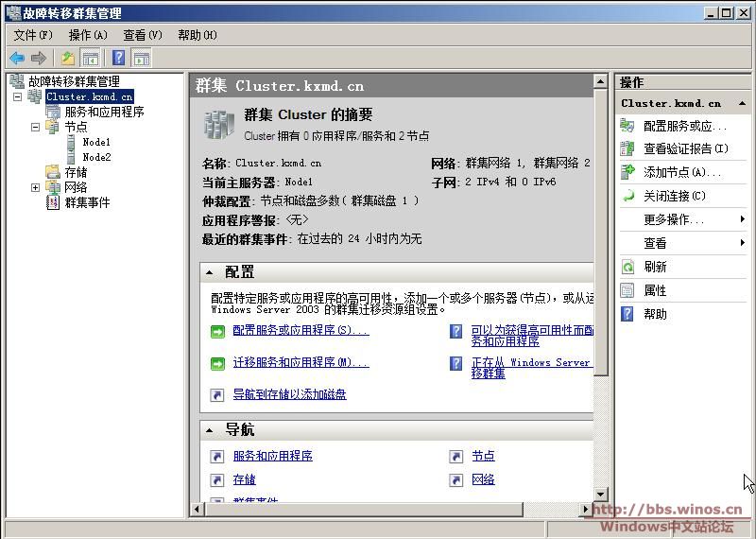The height and width of the screenshot is (539, 756).
Task: Click the 查看验证报告 action icon
Action: tap(627, 148)
